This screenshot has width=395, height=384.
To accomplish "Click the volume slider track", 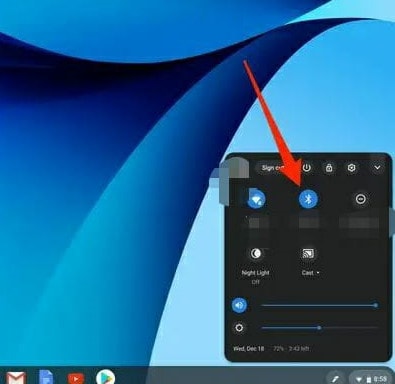I will coord(319,305).
